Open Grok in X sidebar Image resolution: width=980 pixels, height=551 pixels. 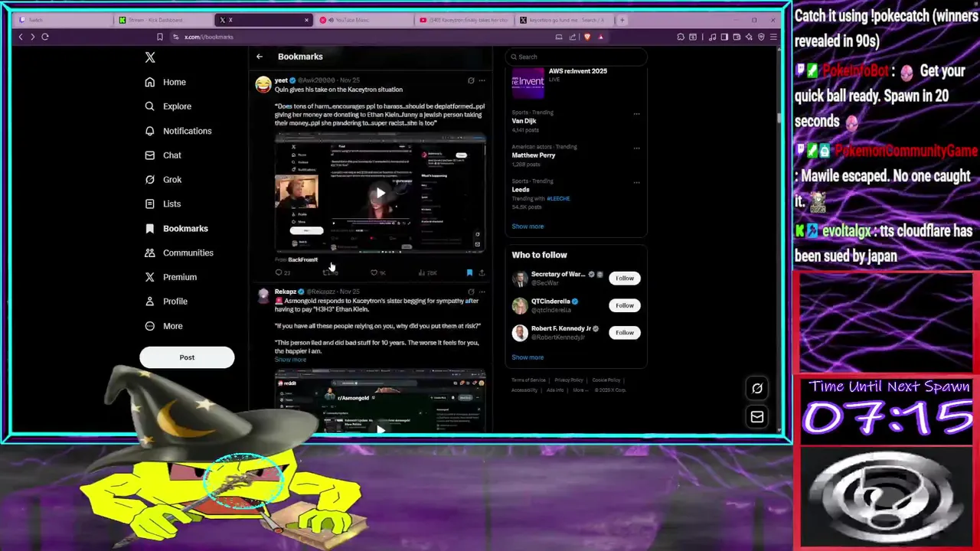(163, 180)
